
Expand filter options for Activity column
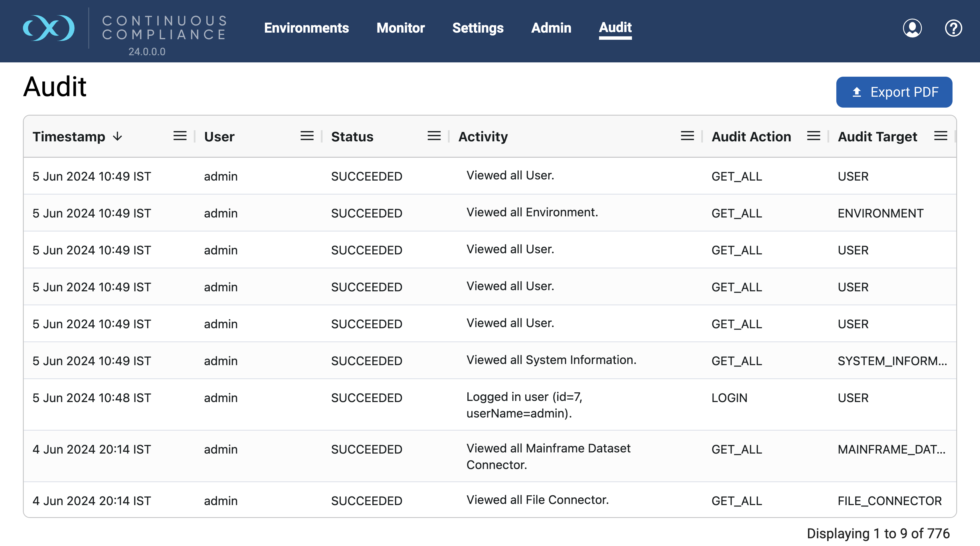pyautogui.click(x=687, y=135)
